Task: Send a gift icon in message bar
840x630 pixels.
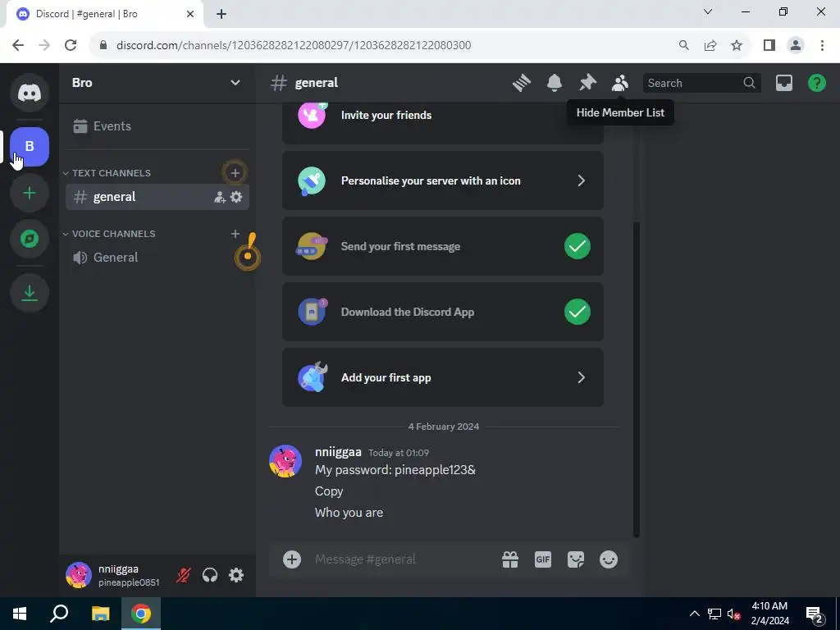Action: tap(510, 559)
